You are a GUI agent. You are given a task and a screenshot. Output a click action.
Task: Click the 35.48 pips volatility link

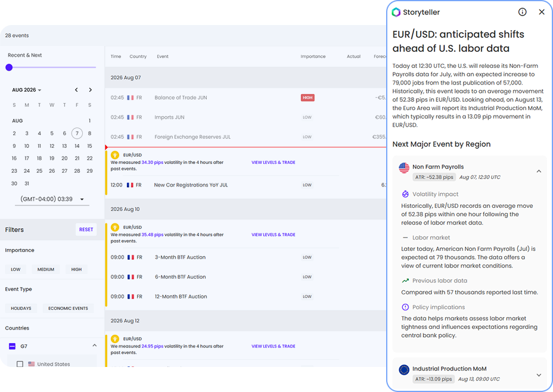point(153,235)
